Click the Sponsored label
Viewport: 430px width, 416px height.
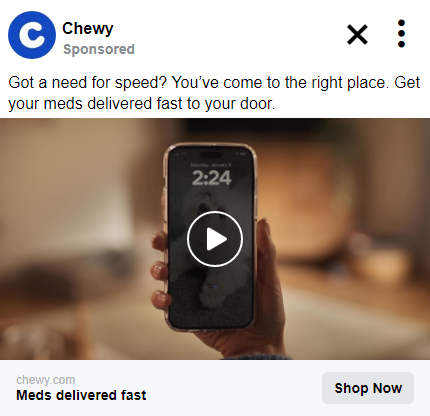(99, 49)
